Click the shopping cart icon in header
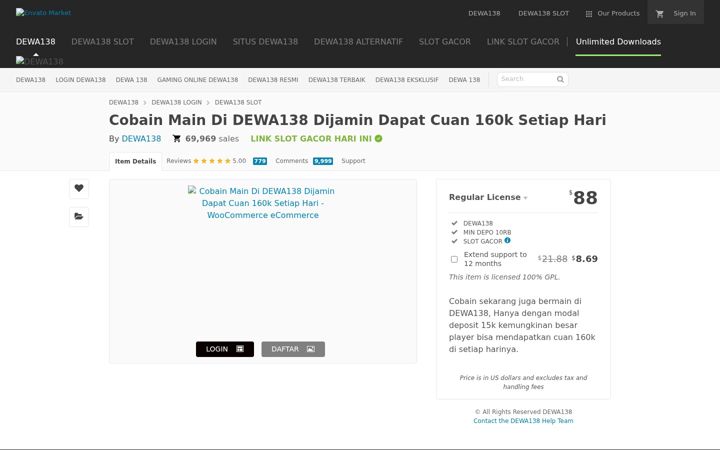Image resolution: width=720 pixels, height=450 pixels. [x=660, y=14]
